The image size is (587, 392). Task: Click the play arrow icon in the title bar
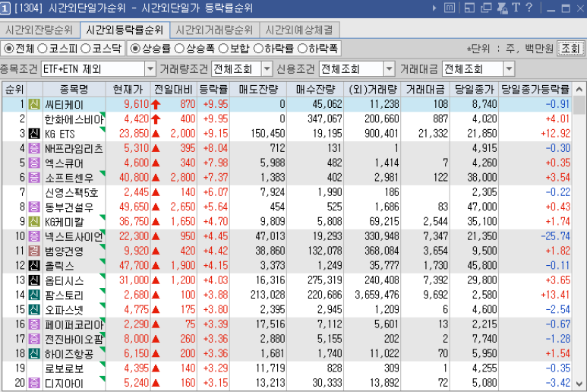(x=434, y=8)
